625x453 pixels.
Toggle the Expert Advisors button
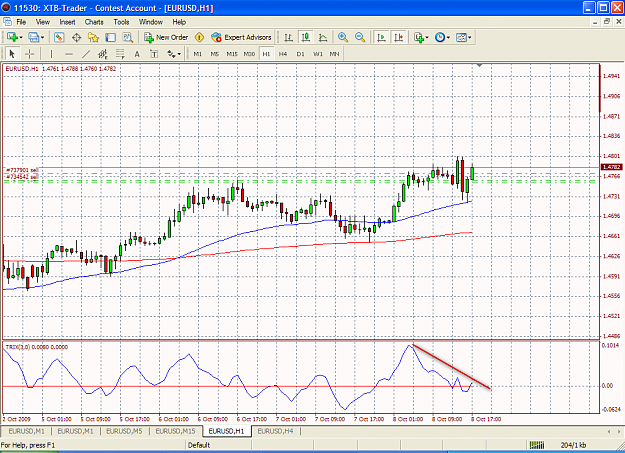[242, 37]
